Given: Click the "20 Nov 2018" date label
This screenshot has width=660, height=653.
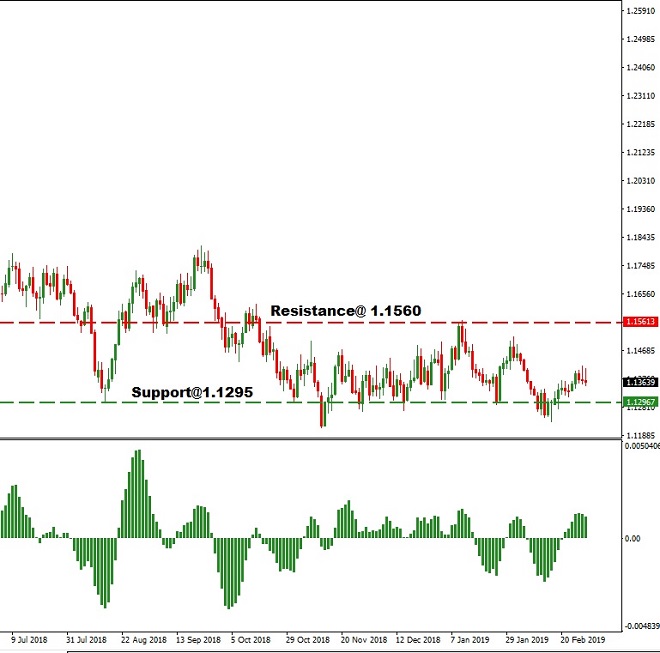Looking at the screenshot, I should [364, 640].
